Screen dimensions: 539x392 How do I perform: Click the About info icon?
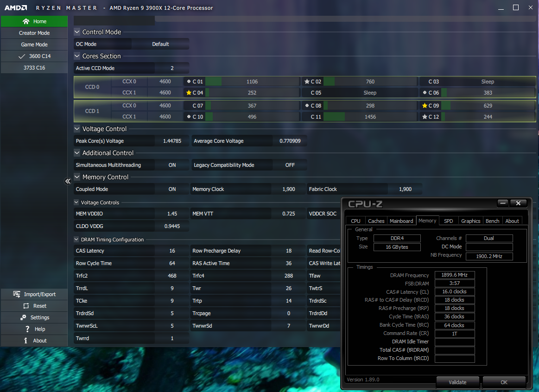[x=25, y=341]
